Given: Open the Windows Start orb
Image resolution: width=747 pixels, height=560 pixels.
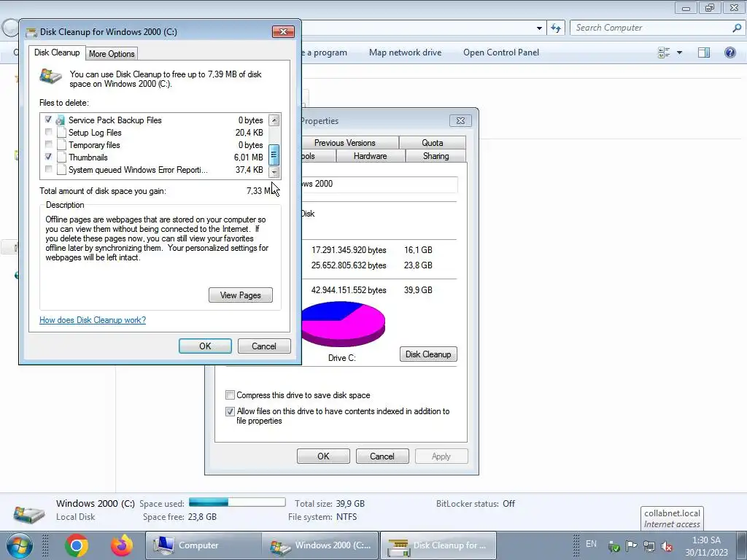Looking at the screenshot, I should pyautogui.click(x=19, y=545).
